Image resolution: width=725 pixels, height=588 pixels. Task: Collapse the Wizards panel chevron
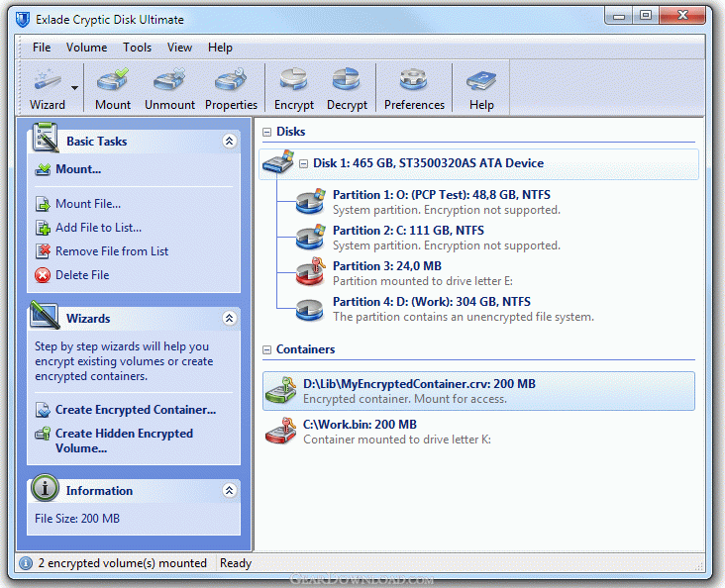[230, 318]
